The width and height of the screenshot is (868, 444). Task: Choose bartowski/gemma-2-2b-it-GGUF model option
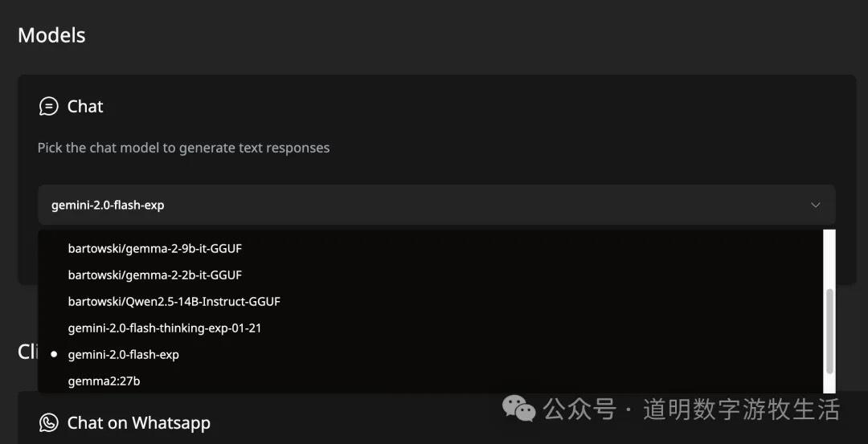pos(154,275)
